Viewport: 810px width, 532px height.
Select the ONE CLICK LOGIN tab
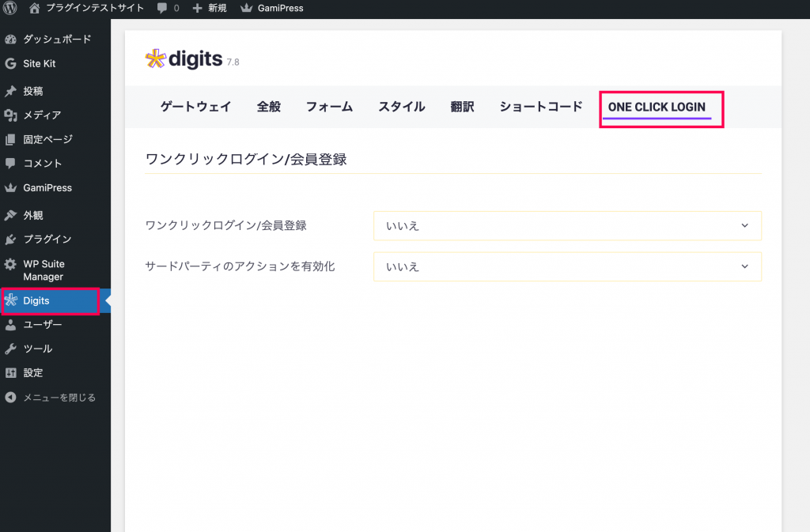pos(657,107)
